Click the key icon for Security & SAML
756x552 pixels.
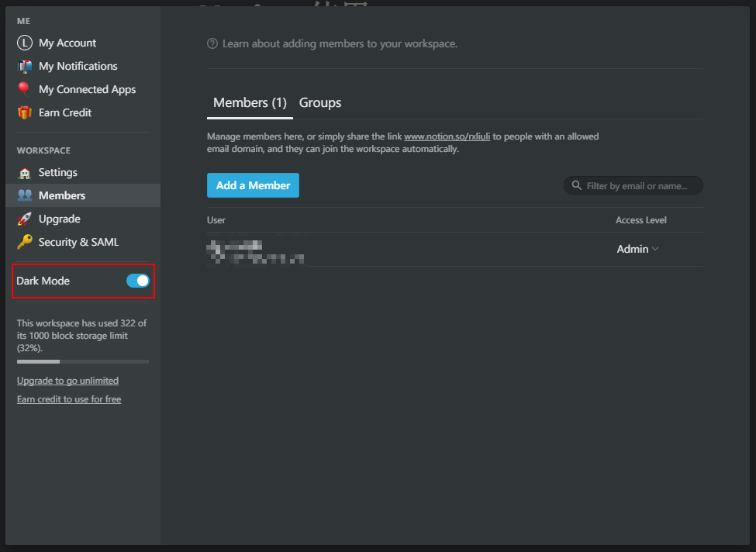click(x=25, y=242)
